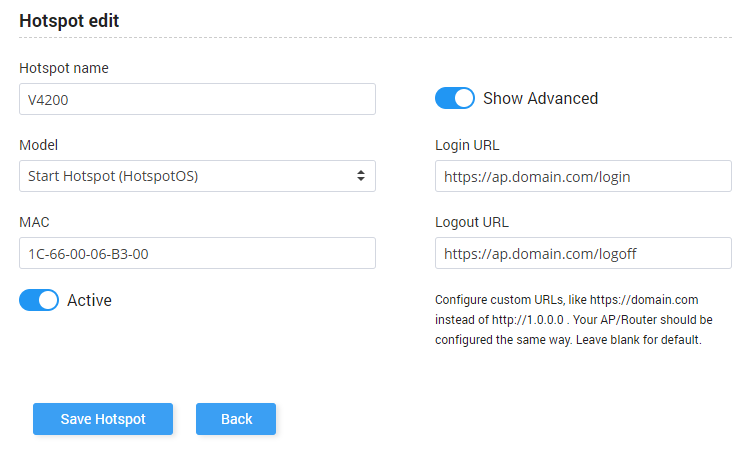This screenshot has height=455, width=746.
Task: Disable the Active hotspot switch
Action: (x=39, y=300)
